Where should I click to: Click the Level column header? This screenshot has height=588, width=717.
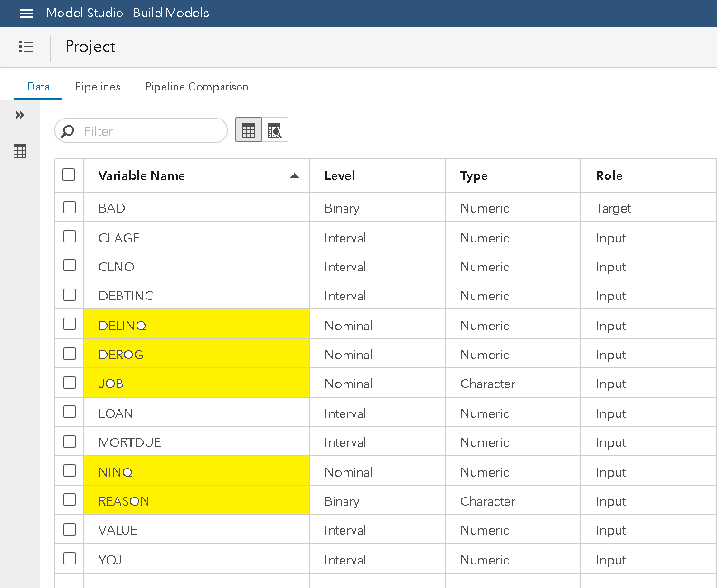click(340, 175)
